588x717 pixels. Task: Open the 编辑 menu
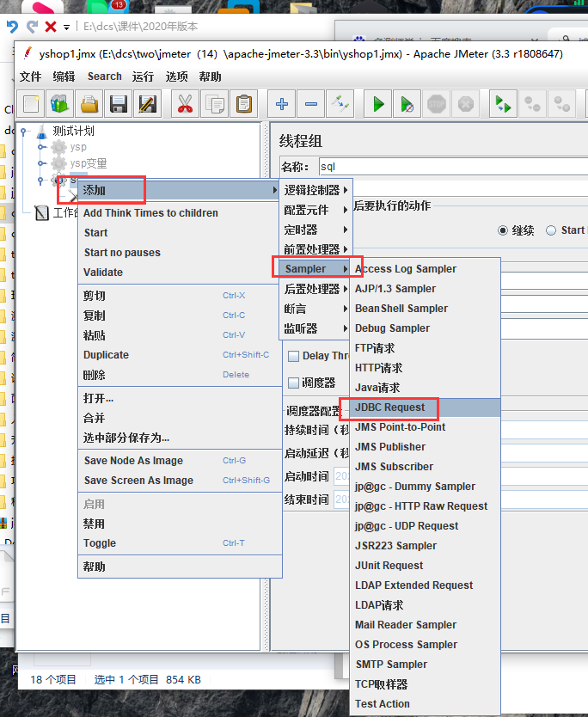[x=64, y=77]
